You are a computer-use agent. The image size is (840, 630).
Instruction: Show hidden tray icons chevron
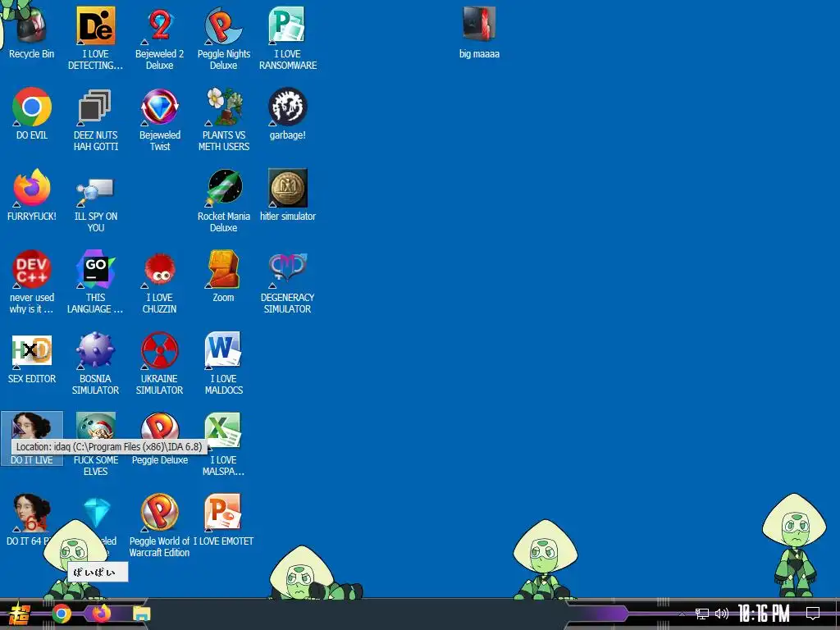[x=682, y=614]
